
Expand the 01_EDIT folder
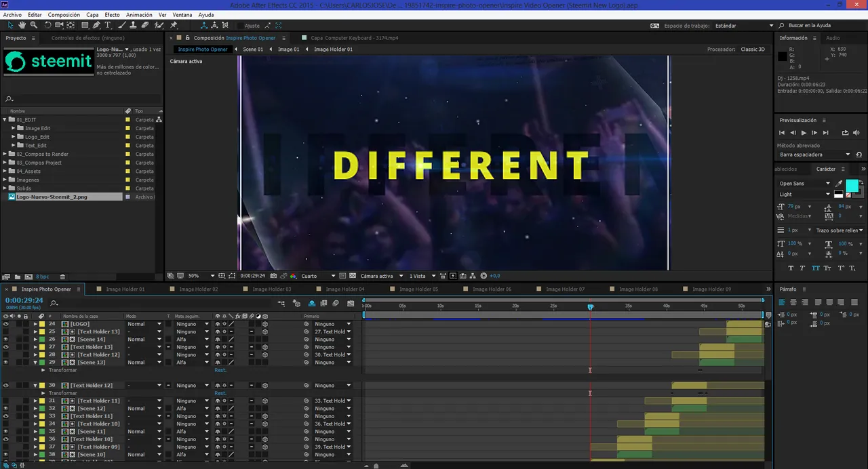click(x=5, y=119)
